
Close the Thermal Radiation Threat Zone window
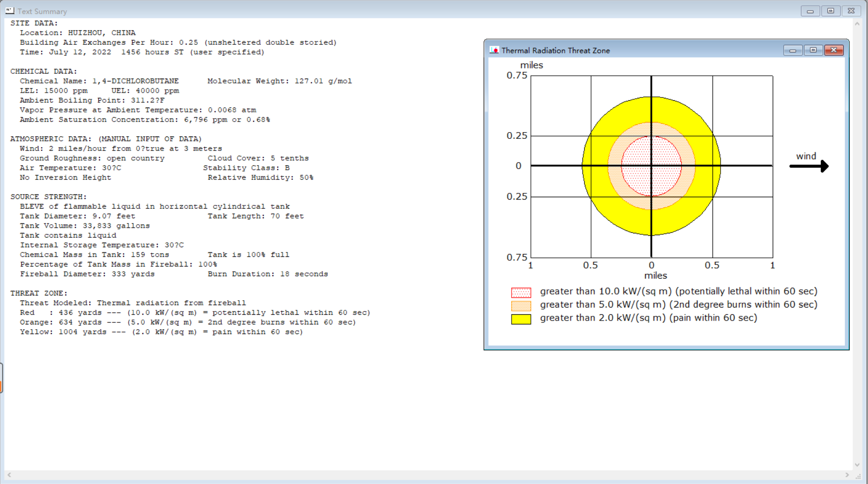pos(834,50)
